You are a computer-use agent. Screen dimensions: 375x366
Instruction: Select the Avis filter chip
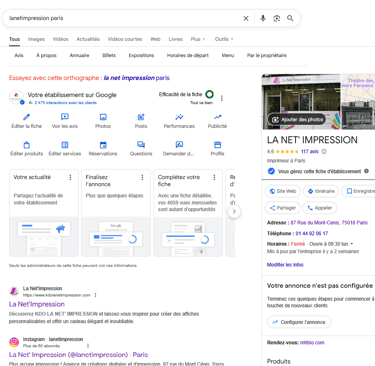point(19,55)
